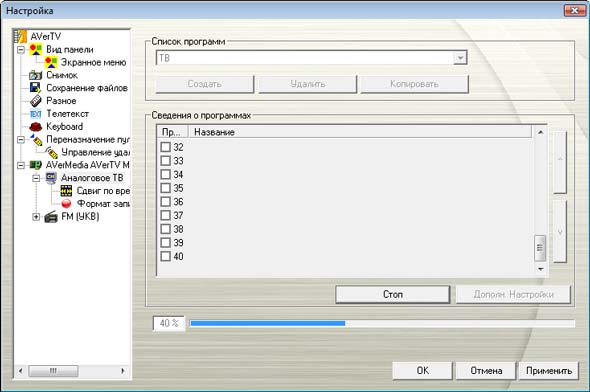Click the Применить button

[x=549, y=371]
